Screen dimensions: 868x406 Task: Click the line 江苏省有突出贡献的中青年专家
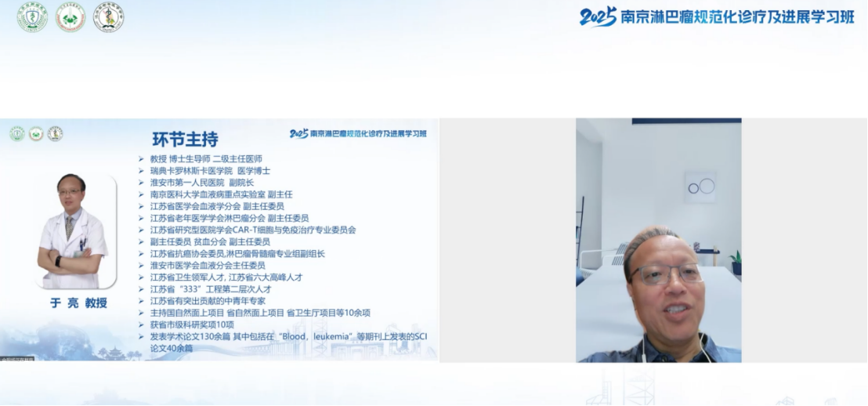(x=208, y=301)
